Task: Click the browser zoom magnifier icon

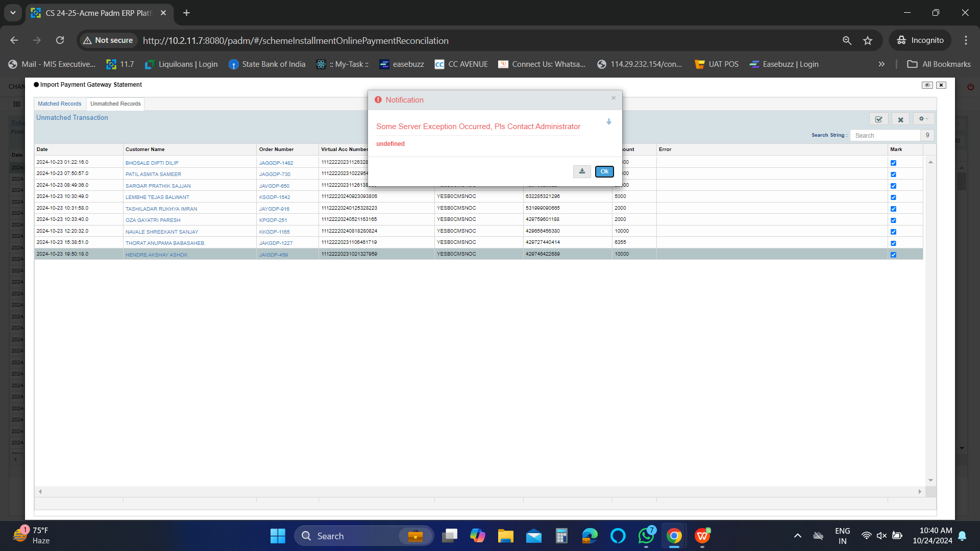Action: coord(847,40)
